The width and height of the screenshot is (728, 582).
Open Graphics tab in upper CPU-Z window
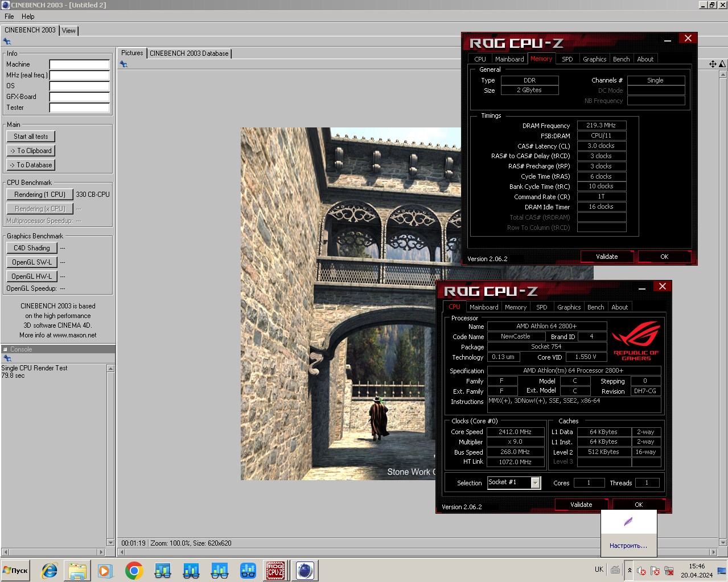[595, 59]
